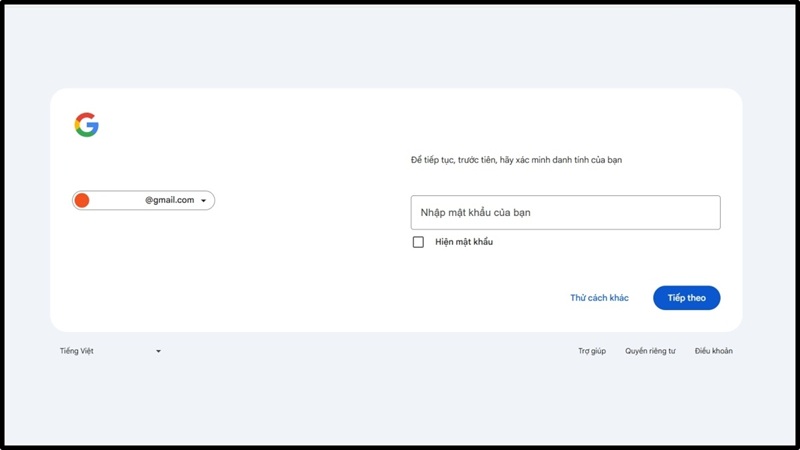
Task: Tick the "Hiện mật khẩu" checkbox
Action: (x=418, y=242)
